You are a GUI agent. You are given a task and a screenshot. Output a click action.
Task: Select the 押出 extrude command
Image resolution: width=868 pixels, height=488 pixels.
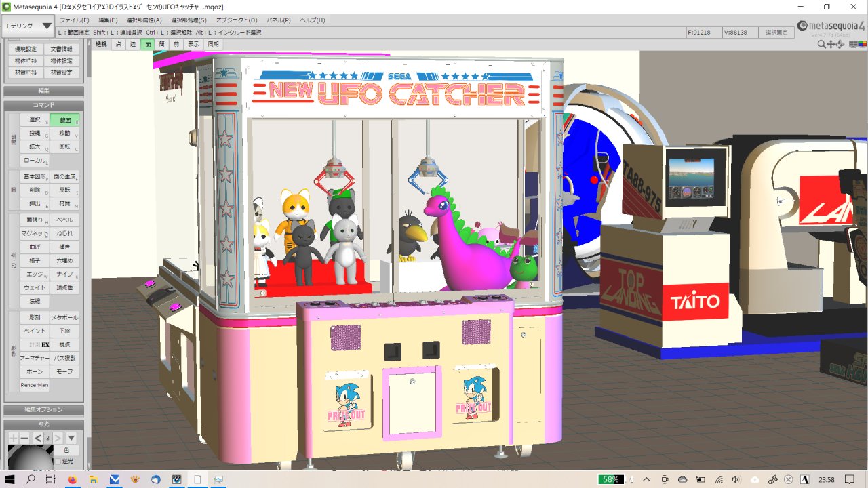pos(35,204)
